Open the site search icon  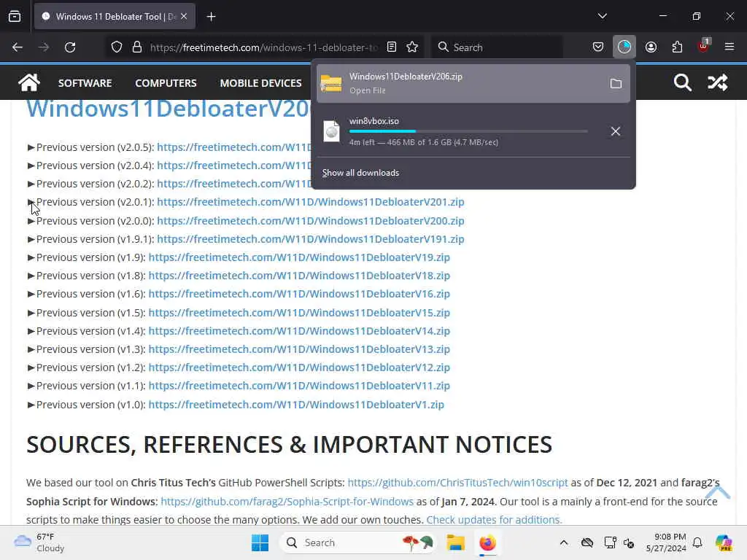coord(682,83)
